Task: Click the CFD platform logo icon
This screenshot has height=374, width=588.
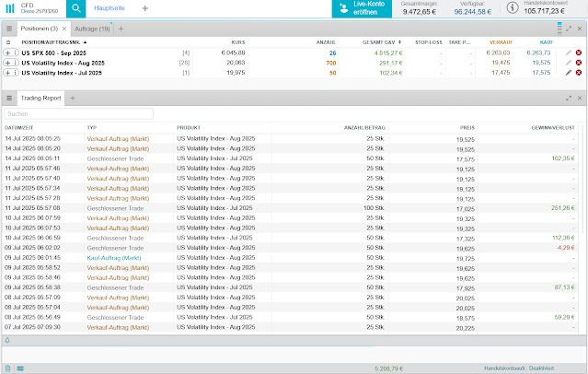Action: tap(10, 8)
